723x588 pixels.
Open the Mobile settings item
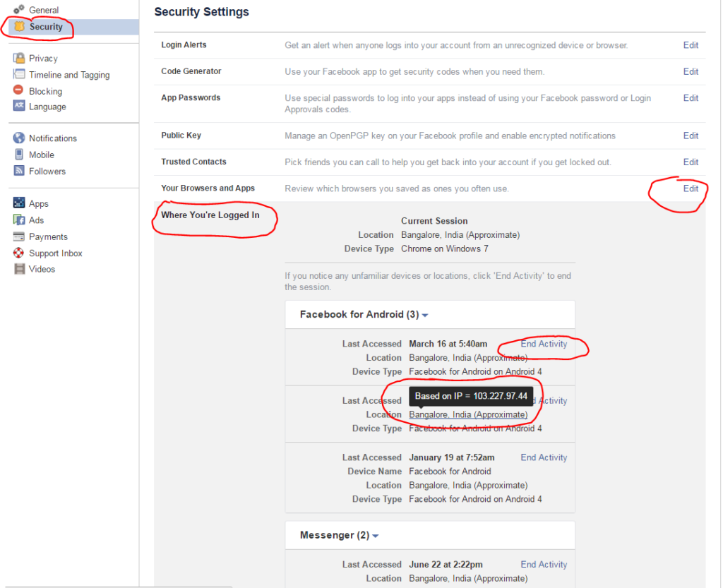(x=42, y=155)
